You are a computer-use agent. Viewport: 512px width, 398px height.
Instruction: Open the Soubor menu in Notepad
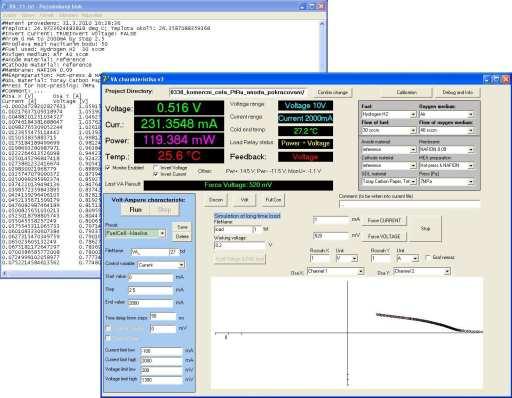[x=9, y=15]
